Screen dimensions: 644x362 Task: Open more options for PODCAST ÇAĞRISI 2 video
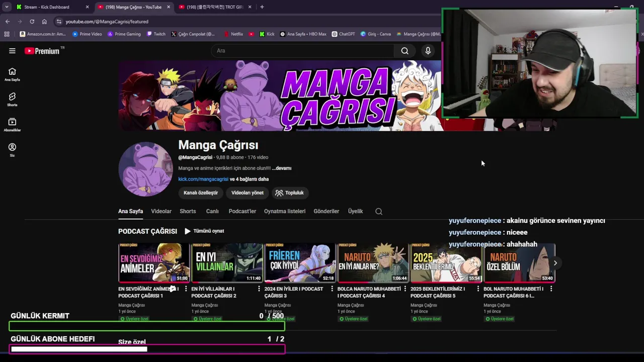coord(259,289)
